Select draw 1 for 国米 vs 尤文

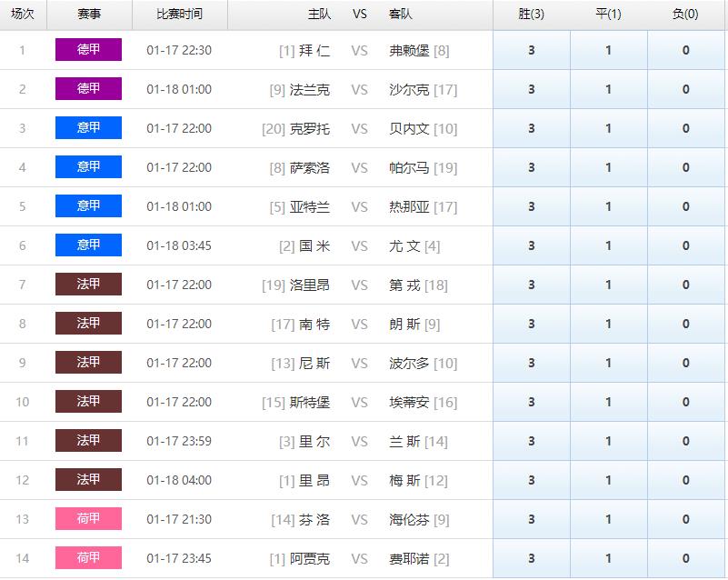(x=609, y=245)
